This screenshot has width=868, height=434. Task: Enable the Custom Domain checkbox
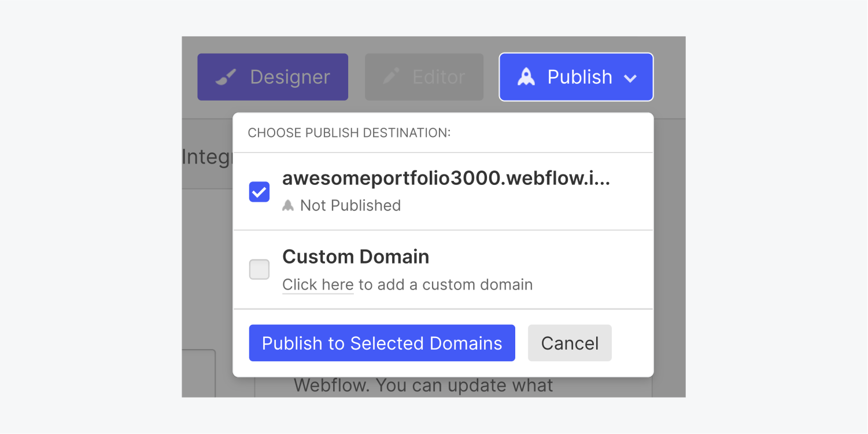(x=258, y=269)
